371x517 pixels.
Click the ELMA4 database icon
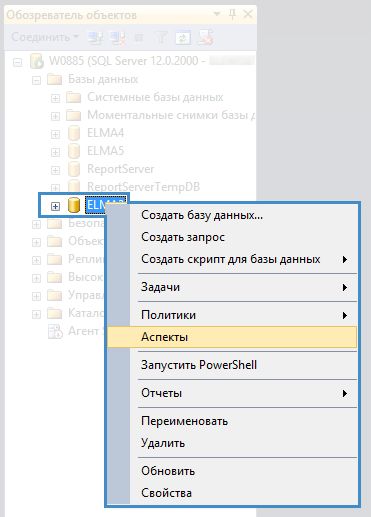[74, 133]
